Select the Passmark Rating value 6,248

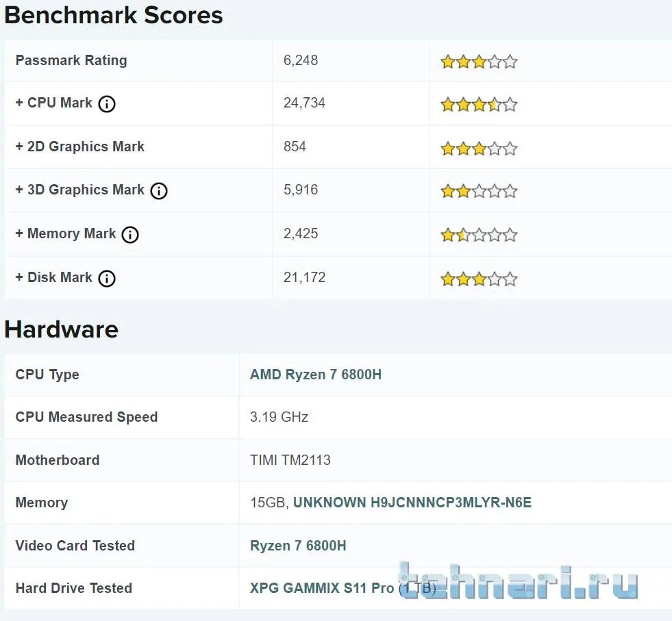(x=301, y=60)
